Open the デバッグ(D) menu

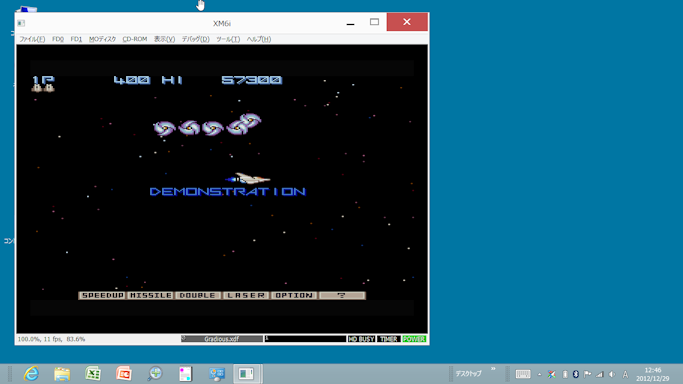[x=196, y=39]
